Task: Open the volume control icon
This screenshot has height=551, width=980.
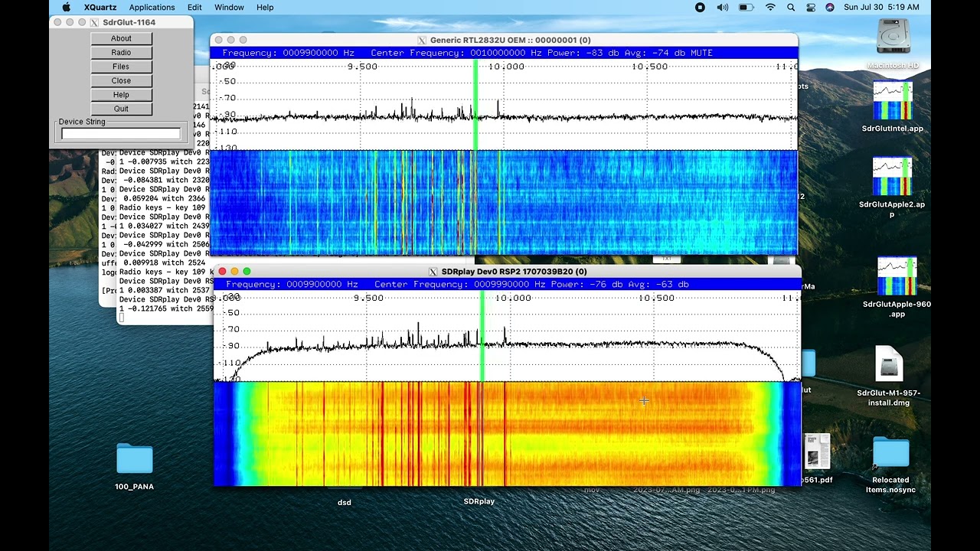Action: 723,7
